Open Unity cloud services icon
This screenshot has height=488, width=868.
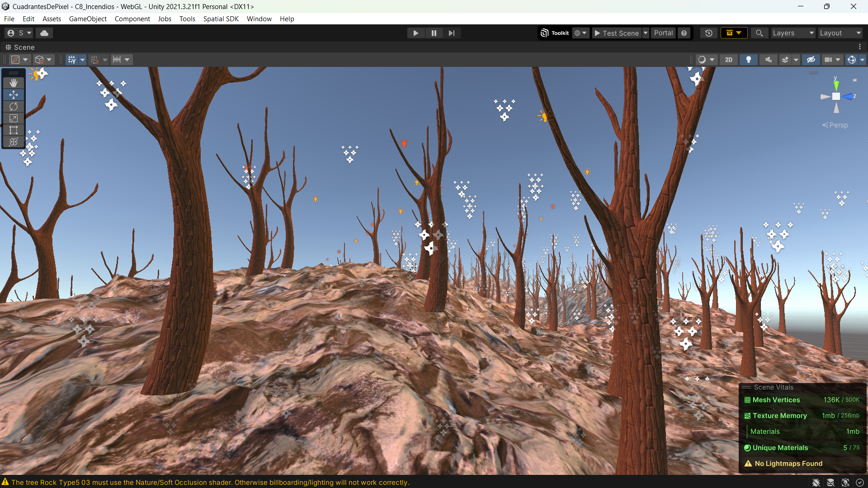click(x=44, y=33)
